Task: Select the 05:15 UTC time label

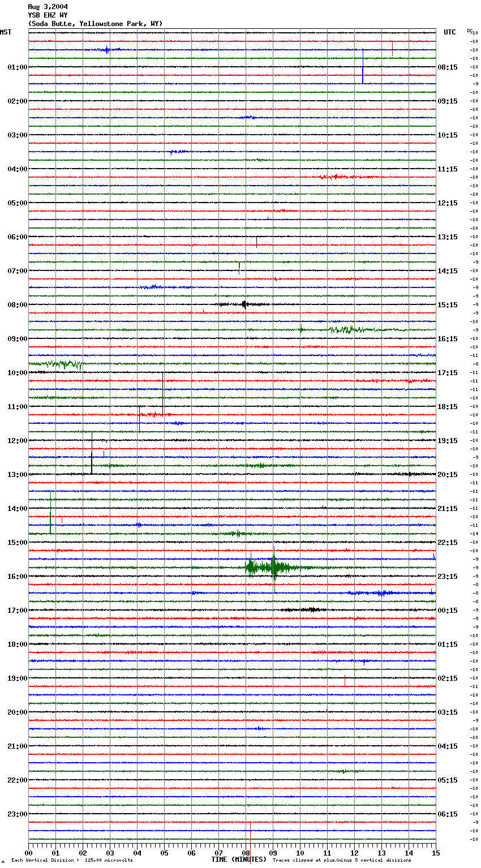Action: tap(448, 780)
